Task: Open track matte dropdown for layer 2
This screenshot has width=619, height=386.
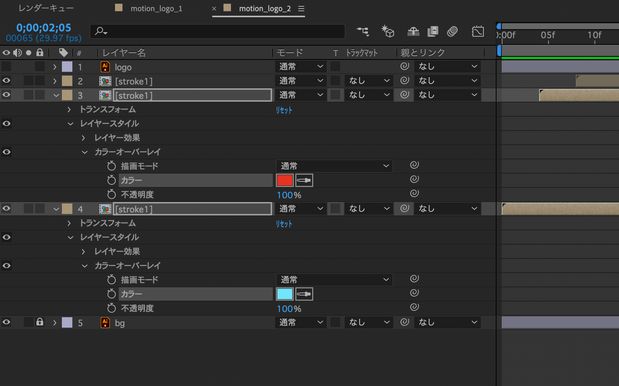Action: coord(368,81)
